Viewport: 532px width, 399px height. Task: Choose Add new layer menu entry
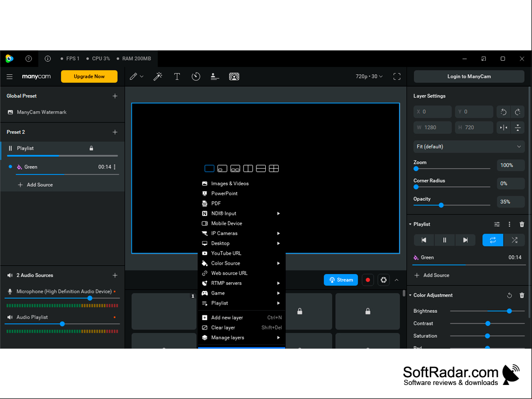[241, 318]
